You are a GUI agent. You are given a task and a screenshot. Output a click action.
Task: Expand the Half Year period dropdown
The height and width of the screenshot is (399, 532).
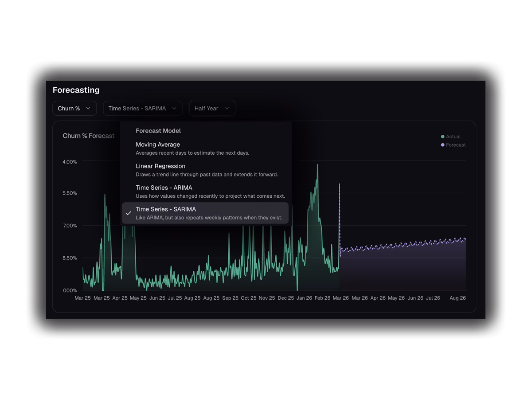pyautogui.click(x=212, y=108)
